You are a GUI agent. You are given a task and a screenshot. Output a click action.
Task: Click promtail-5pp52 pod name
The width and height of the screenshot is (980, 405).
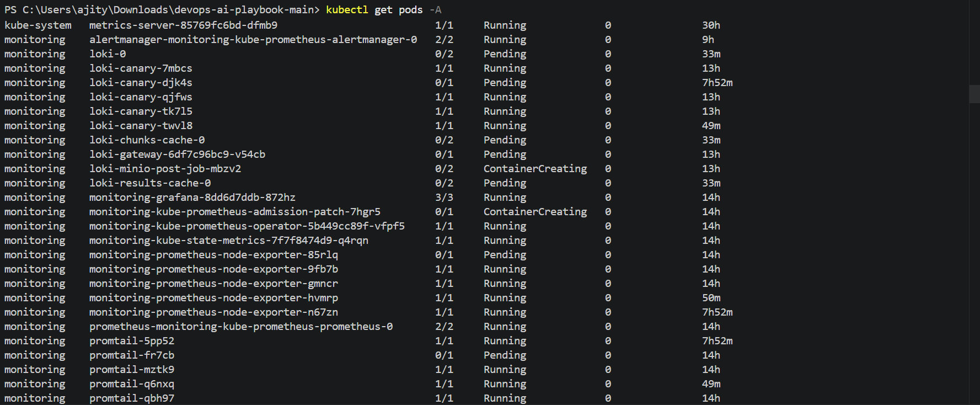pos(132,341)
